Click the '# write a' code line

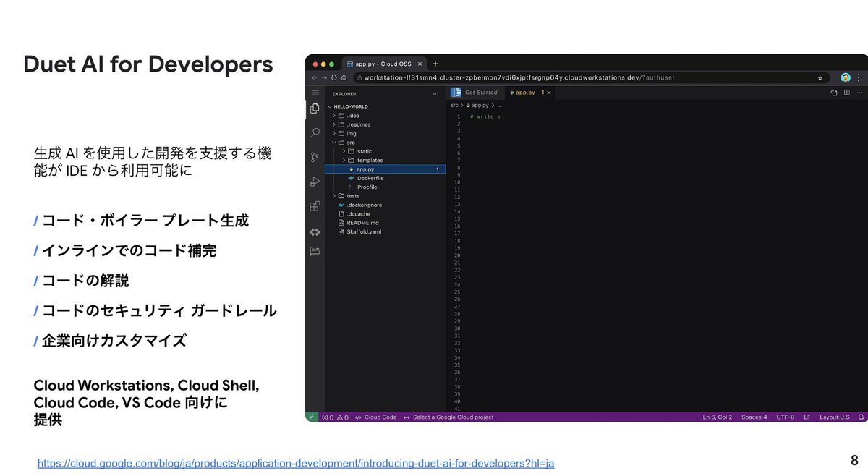(485, 116)
